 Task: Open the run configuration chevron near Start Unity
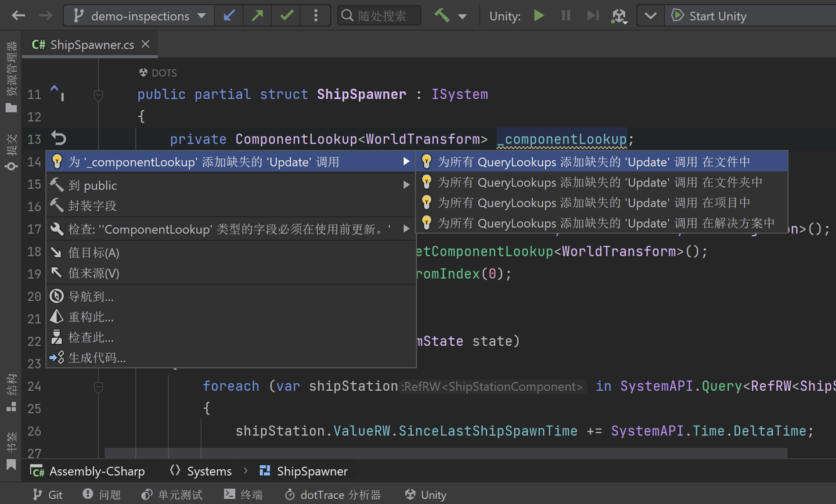(x=650, y=16)
